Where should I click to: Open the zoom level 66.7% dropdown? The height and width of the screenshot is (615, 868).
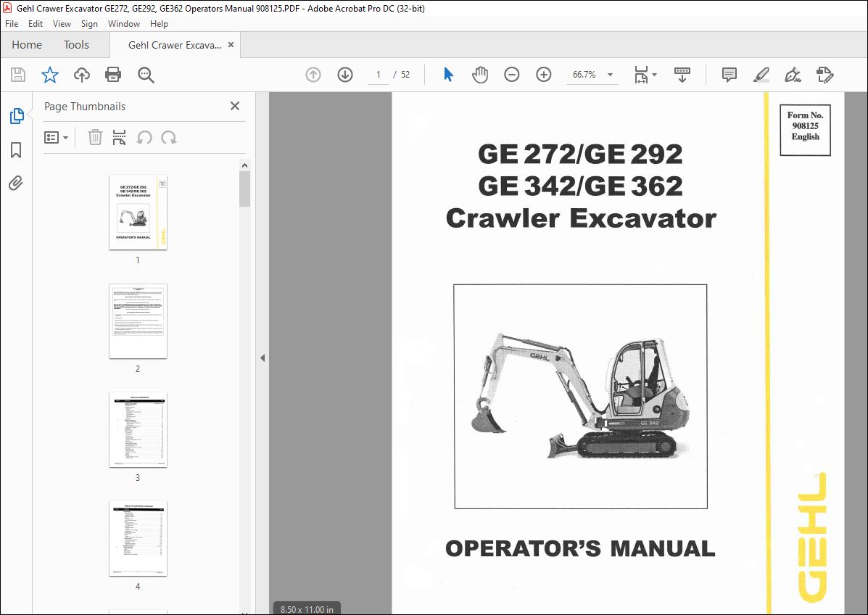point(610,75)
